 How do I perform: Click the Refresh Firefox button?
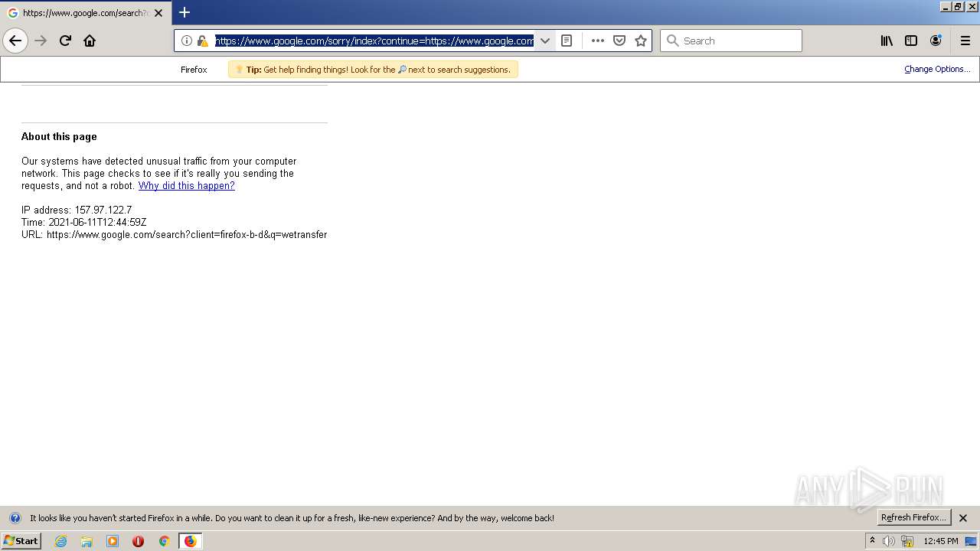coord(913,517)
